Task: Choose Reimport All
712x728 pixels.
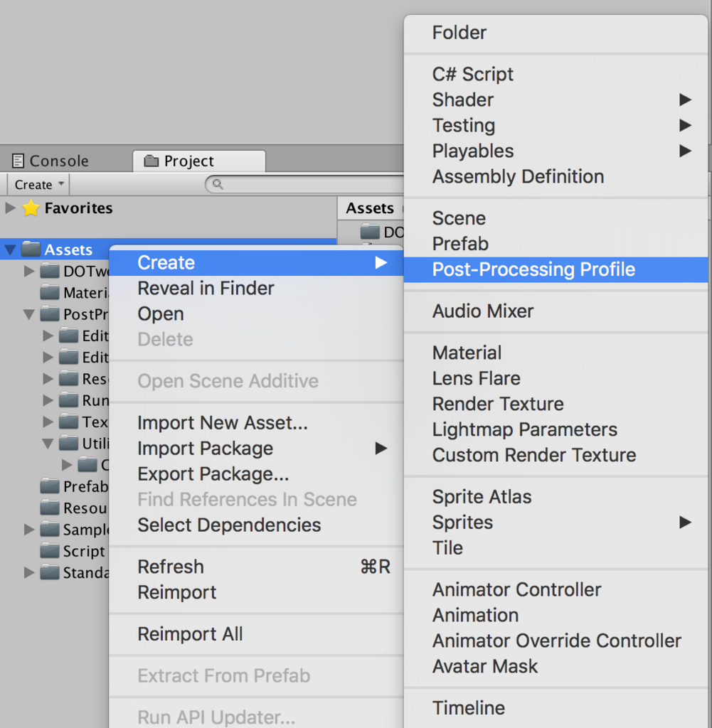Action: [256, 634]
